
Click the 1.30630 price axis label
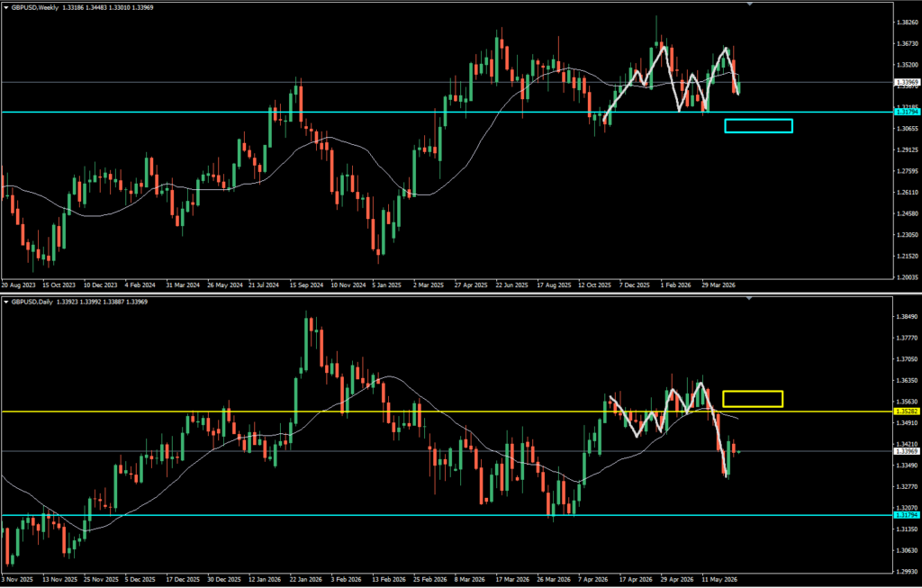coord(908,551)
